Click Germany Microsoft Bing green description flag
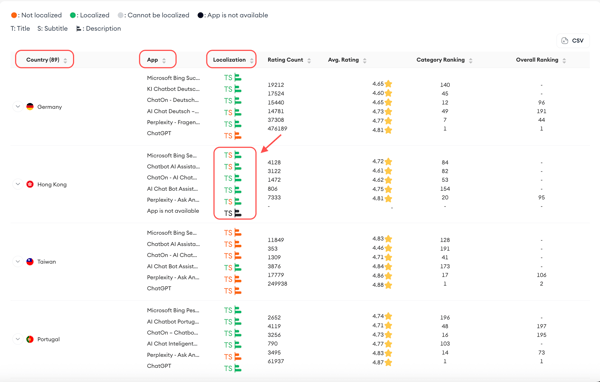This screenshot has height=382, width=600. (238, 78)
